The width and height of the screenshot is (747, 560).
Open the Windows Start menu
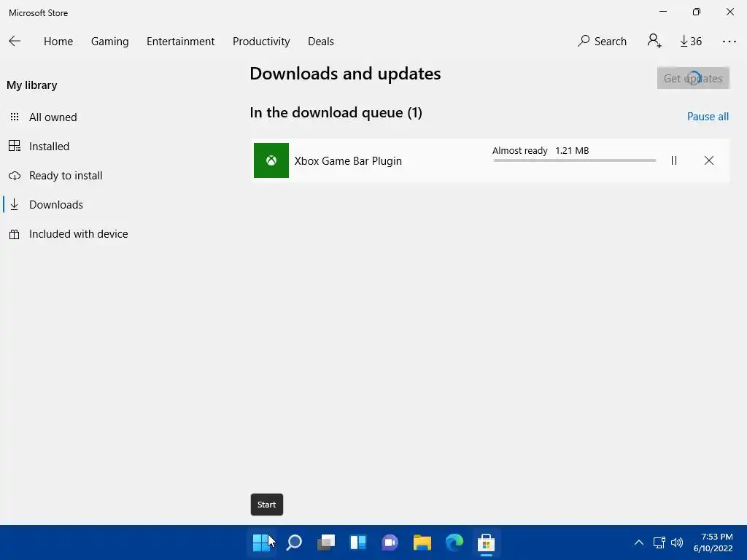pyautogui.click(x=261, y=542)
